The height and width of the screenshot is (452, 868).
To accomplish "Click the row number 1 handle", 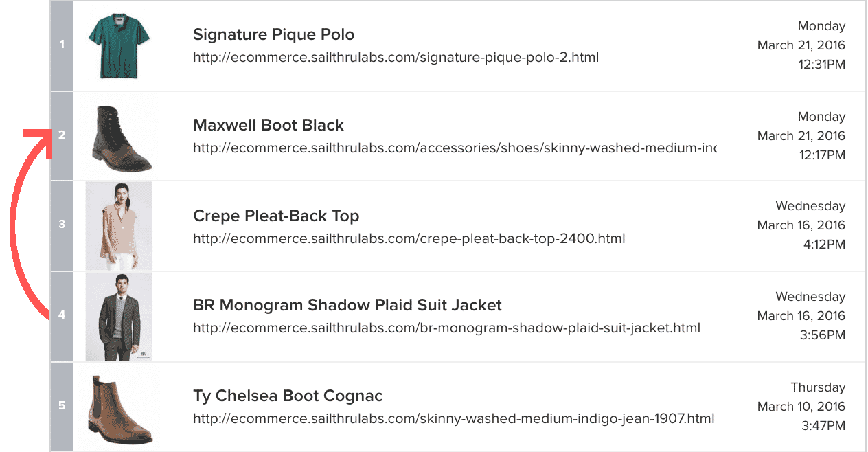I will (62, 45).
